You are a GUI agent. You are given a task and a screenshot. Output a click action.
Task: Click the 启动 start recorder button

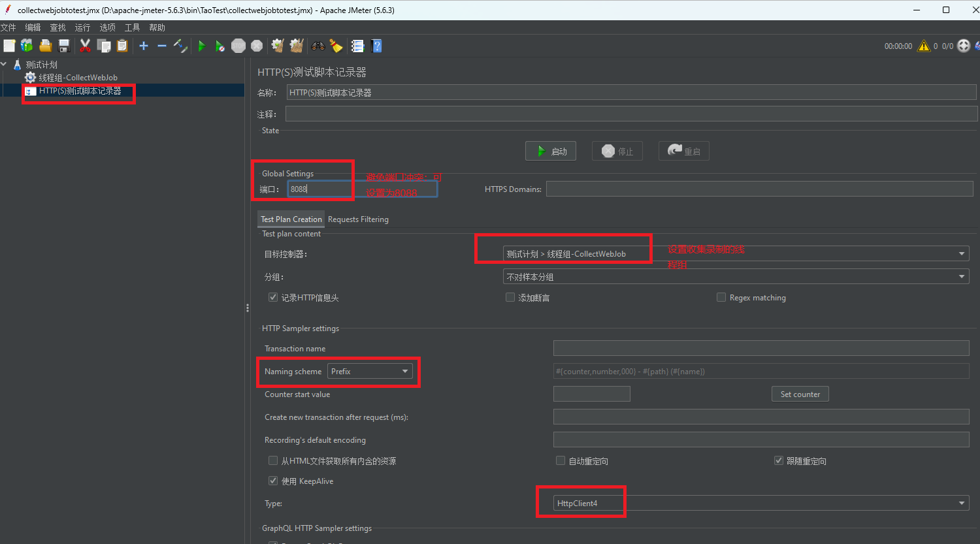pos(551,151)
